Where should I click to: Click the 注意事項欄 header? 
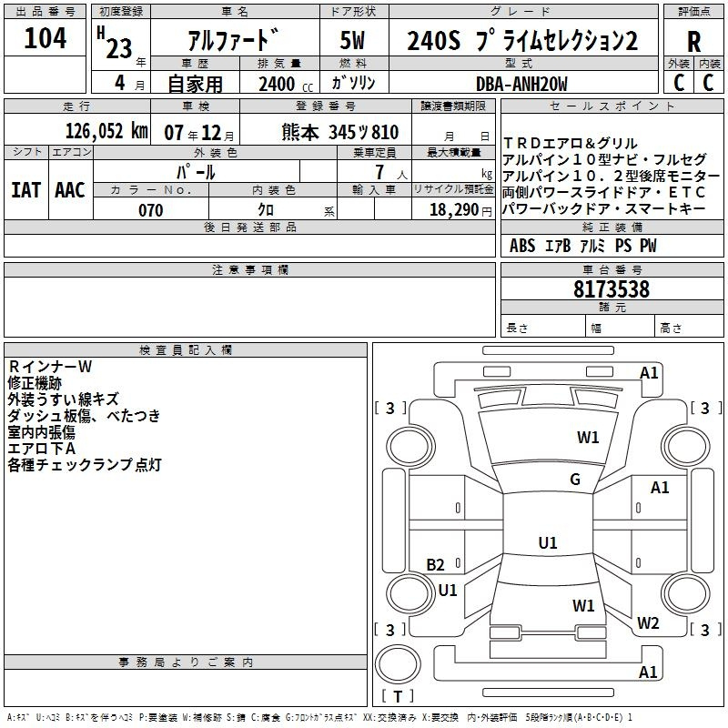coord(249,270)
